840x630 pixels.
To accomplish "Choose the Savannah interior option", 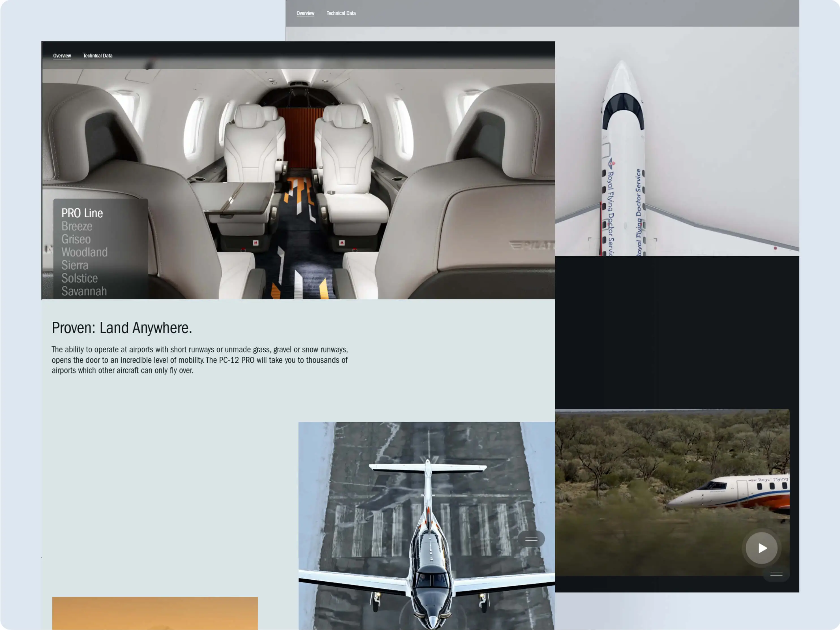I will pyautogui.click(x=84, y=291).
